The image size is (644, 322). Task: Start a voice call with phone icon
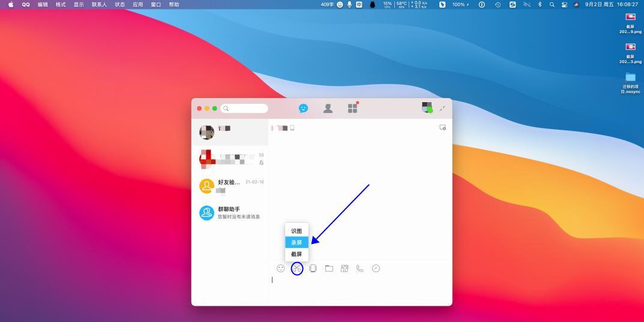360,269
